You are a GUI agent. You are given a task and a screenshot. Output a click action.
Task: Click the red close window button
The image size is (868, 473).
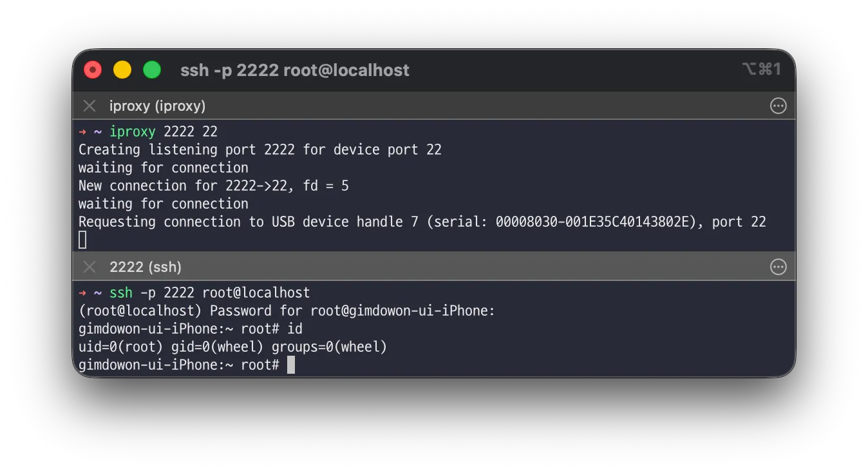click(x=93, y=70)
